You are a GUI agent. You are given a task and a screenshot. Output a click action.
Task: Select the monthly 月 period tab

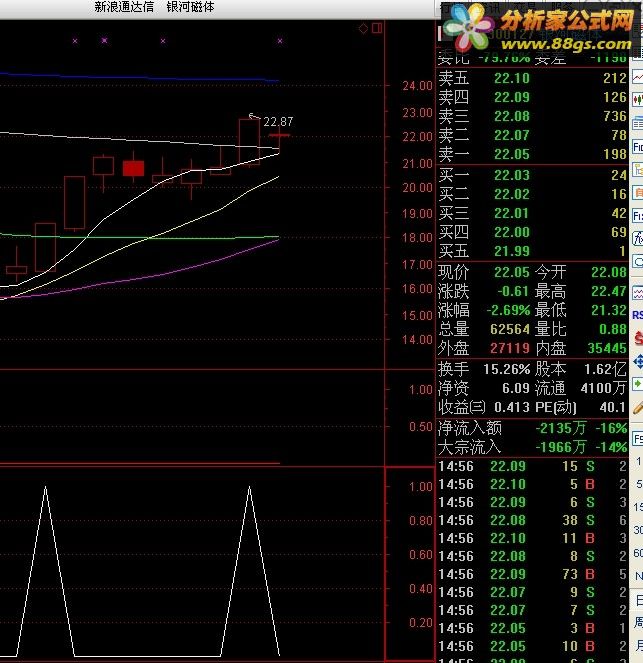(638, 645)
